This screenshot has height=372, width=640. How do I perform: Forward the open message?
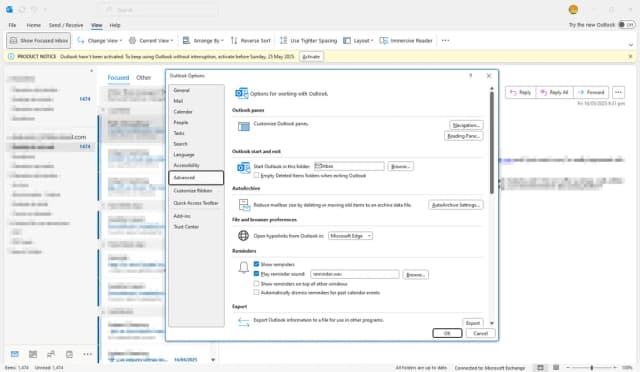tap(591, 92)
